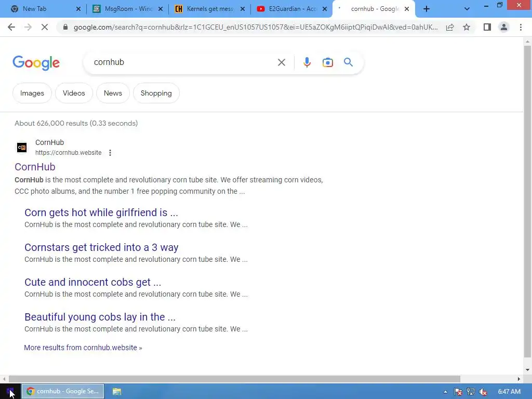
Task: Switch to the E2Guardian YouTube tab
Action: 292,9
